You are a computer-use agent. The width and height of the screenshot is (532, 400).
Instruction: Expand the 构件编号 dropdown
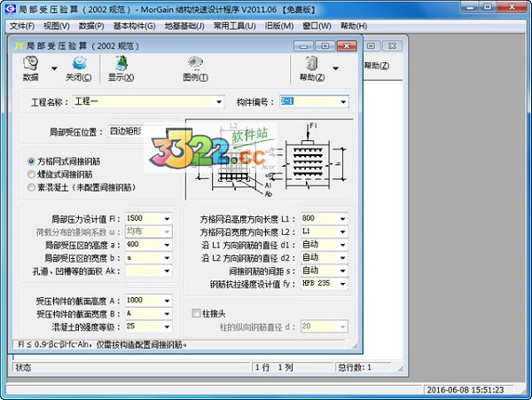(343, 102)
